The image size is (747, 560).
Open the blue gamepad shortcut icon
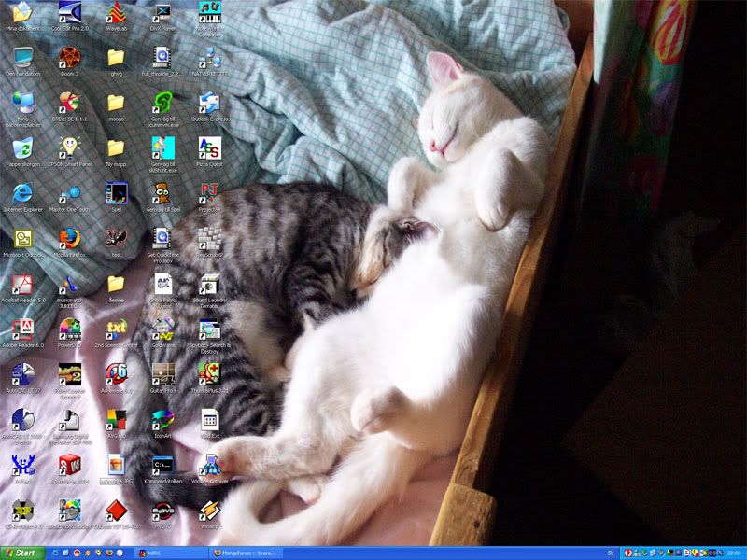(22, 465)
